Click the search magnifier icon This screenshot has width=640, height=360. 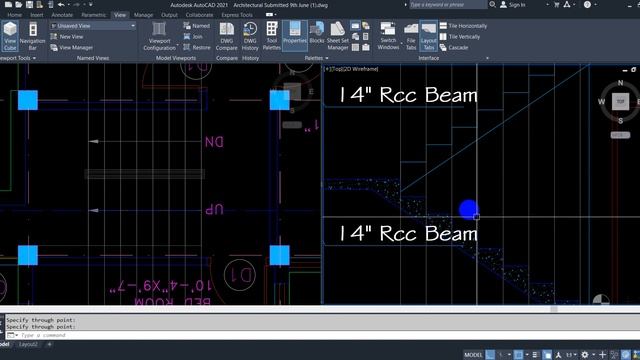pos(493,4)
